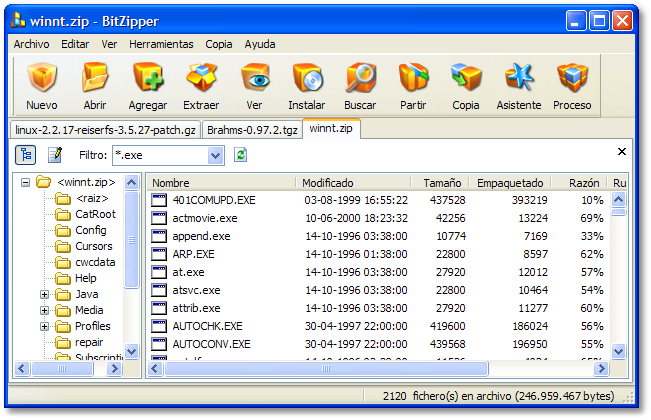Expand the Profiles folder node
Image resolution: width=651 pixels, height=420 pixels.
pos(44,327)
